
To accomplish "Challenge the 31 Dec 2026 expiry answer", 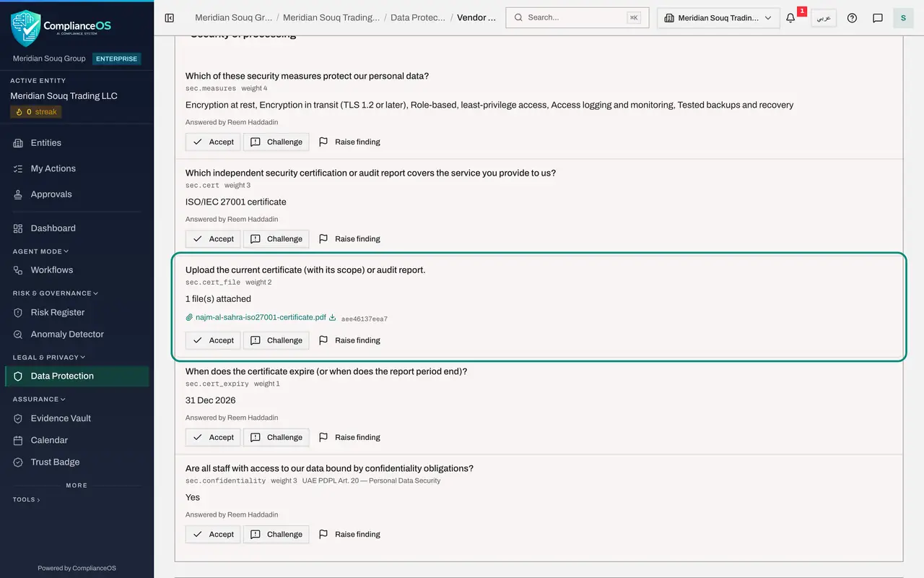I will (276, 437).
